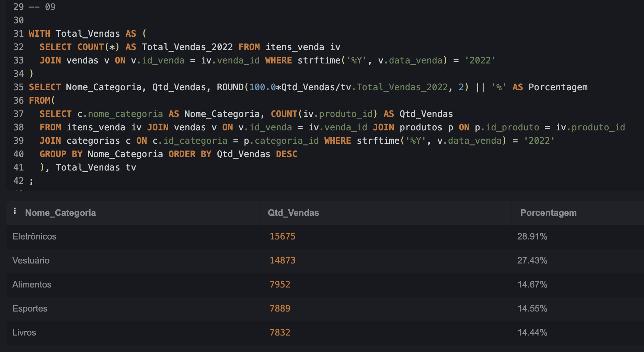Click the Qtd_Vendas column header
This screenshot has width=644, height=352.
click(293, 213)
